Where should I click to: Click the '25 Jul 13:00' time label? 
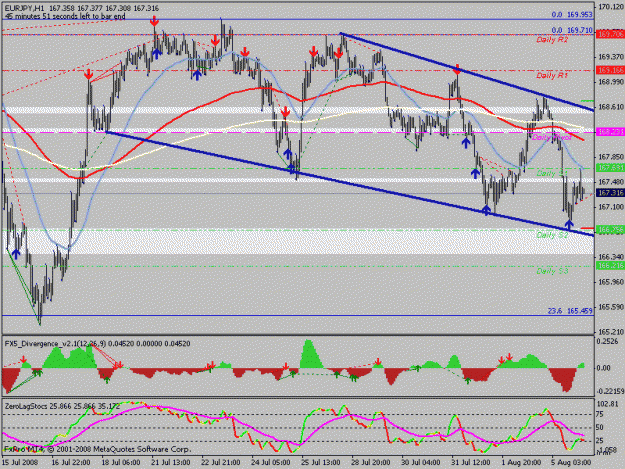(321, 463)
